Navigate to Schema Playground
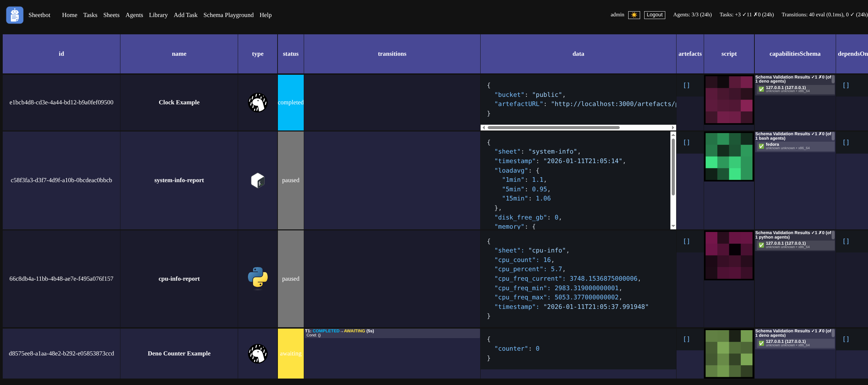 pyautogui.click(x=228, y=15)
